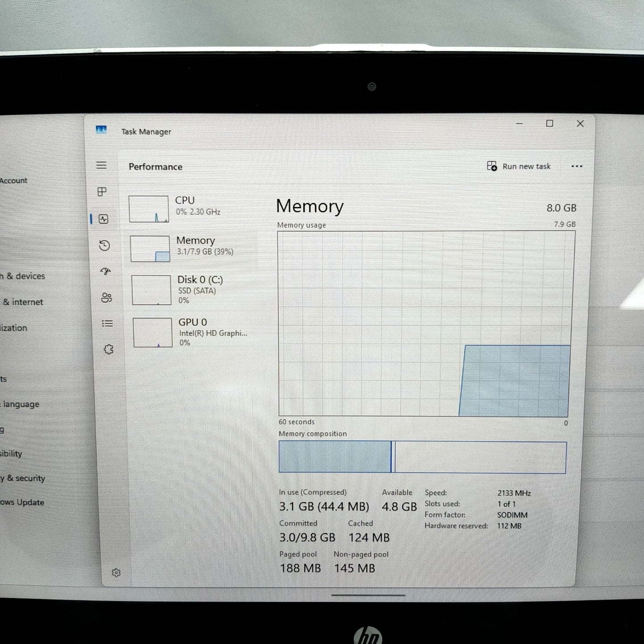Open Windows Update in Settings sidebar
Image resolution: width=644 pixels, height=644 pixels.
22,502
